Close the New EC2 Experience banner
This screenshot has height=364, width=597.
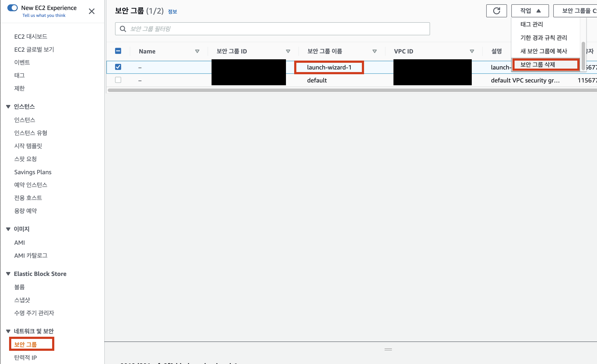[x=91, y=11]
